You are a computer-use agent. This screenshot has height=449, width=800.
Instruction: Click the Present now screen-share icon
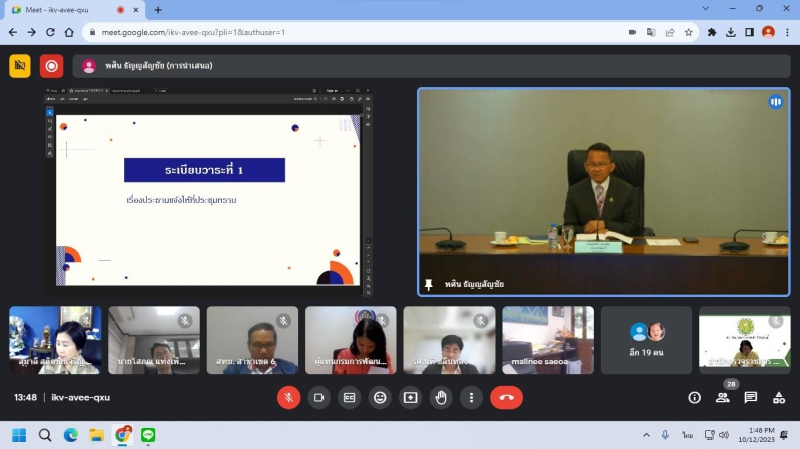coord(410,397)
